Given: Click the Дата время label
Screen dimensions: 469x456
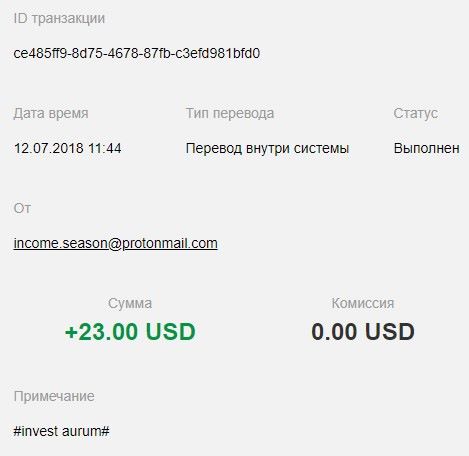Looking at the screenshot, I should 51,114.
